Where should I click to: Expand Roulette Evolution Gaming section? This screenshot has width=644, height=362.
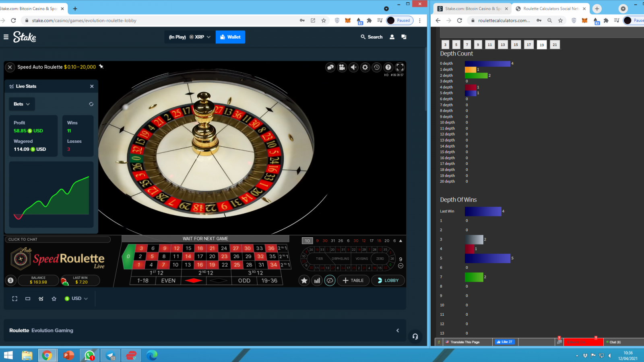[398, 330]
